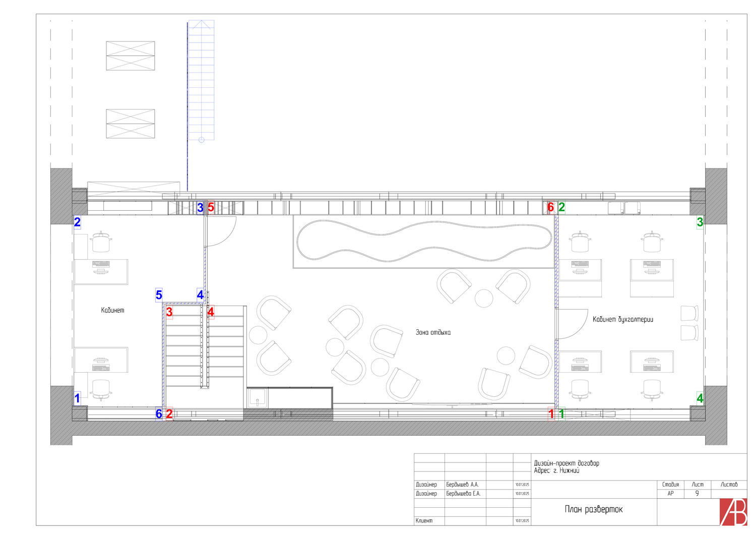Select the 'Дизайн-проект договор' text
The width and height of the screenshot is (756, 534).
[x=566, y=463]
